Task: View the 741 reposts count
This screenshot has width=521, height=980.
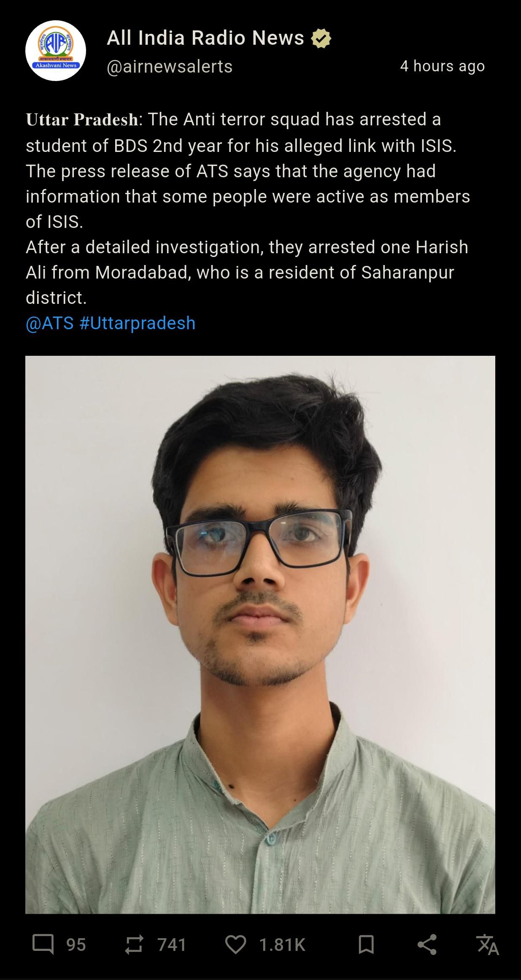Action: click(172, 945)
